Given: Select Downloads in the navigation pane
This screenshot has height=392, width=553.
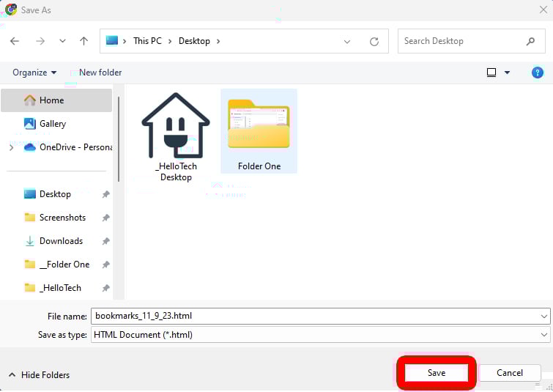Looking at the screenshot, I should tap(61, 241).
